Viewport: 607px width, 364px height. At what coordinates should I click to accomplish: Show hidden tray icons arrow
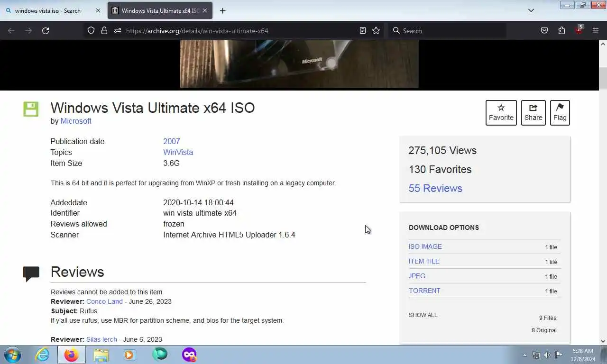[x=524, y=355]
